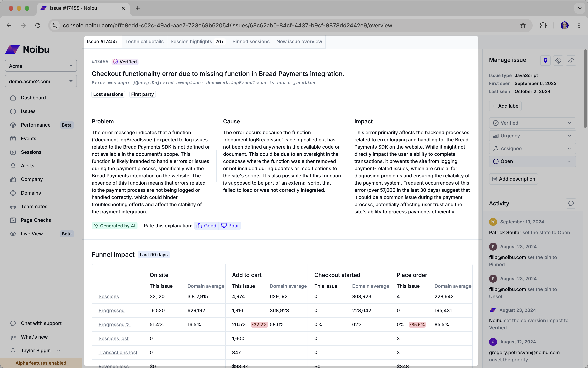Click the right panel vertical scrollbar
Viewport: 588px width, 368px height.
pyautogui.click(x=585, y=88)
